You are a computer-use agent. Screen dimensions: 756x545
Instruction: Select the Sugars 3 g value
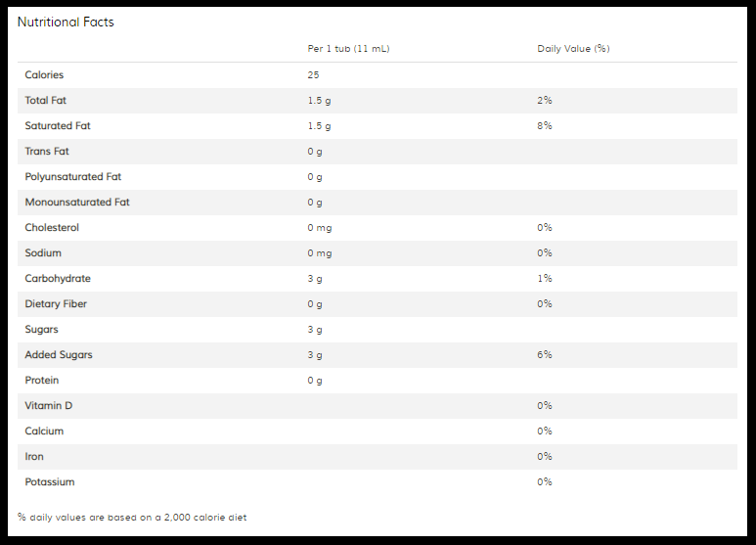click(x=315, y=330)
